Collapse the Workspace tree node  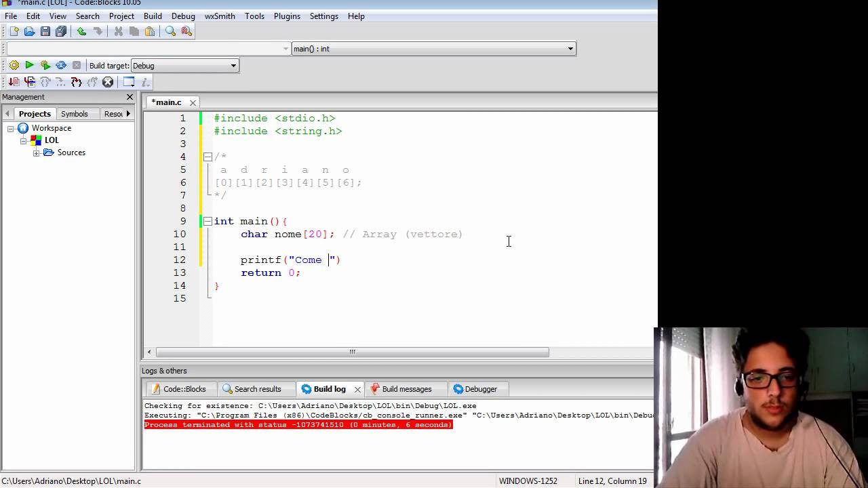(x=10, y=128)
